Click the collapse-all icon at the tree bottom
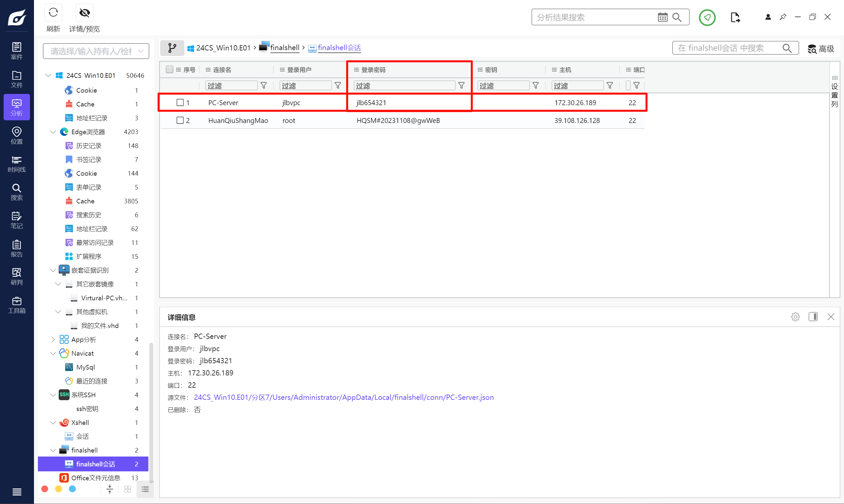Image resolution: width=844 pixels, height=504 pixels. pos(109,489)
